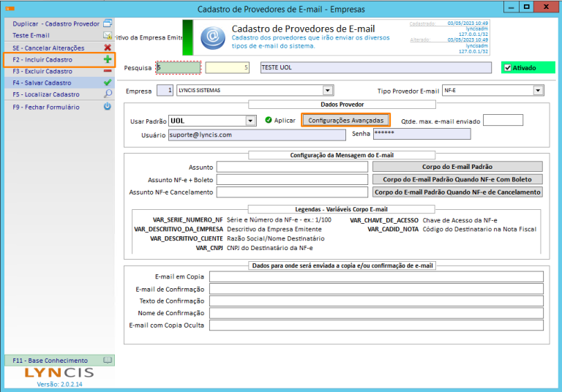The height and width of the screenshot is (392, 562).
Task: Click the TESTE UOL description field
Action: pyautogui.click(x=376, y=67)
